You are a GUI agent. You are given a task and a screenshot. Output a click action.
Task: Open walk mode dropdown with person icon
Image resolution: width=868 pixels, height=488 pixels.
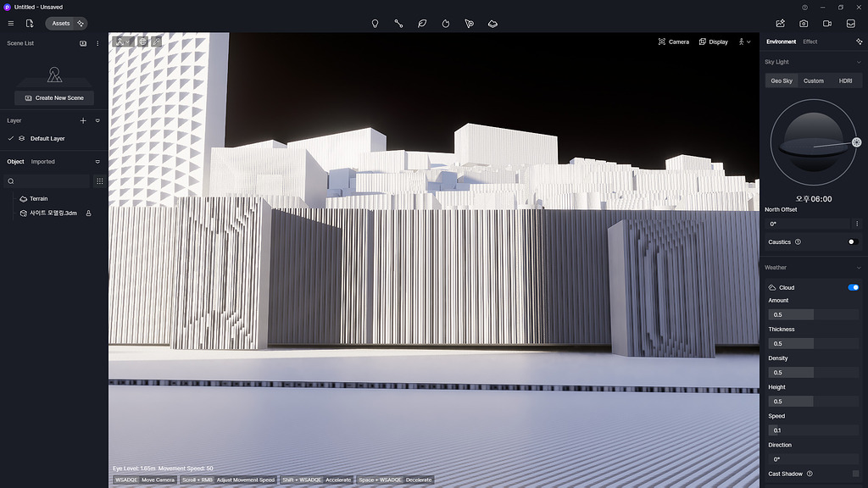tap(744, 42)
